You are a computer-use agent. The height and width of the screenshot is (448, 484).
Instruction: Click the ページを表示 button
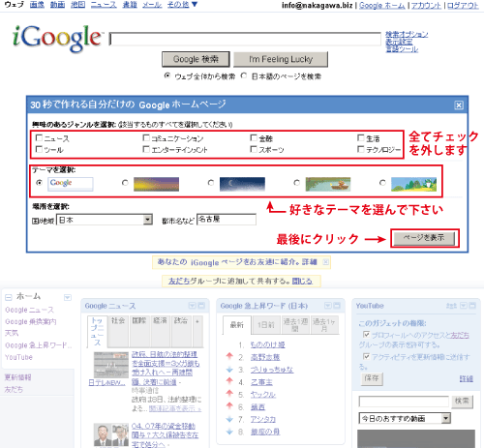click(x=424, y=238)
